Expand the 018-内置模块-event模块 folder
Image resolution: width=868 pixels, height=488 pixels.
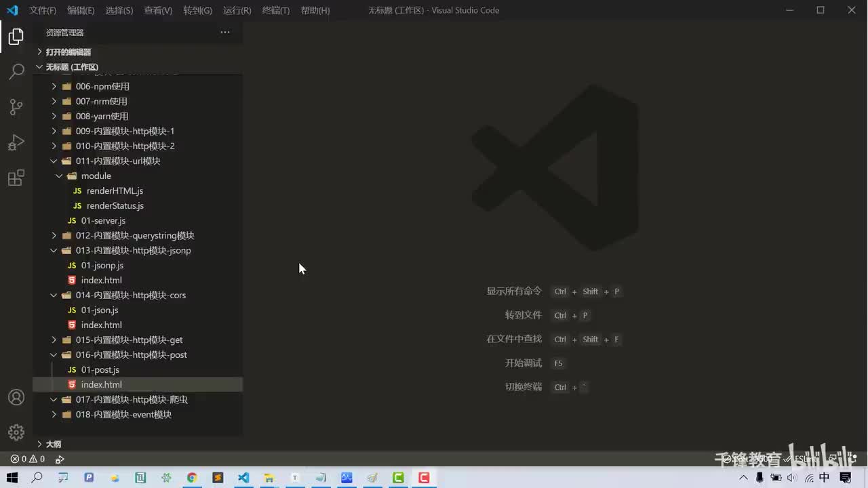point(138,414)
